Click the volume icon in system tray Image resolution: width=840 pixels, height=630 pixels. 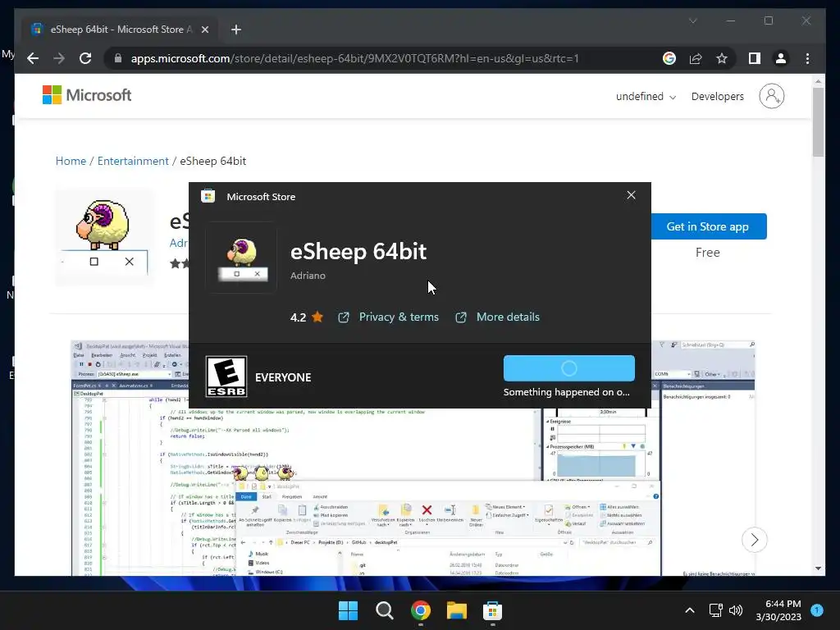(736, 610)
